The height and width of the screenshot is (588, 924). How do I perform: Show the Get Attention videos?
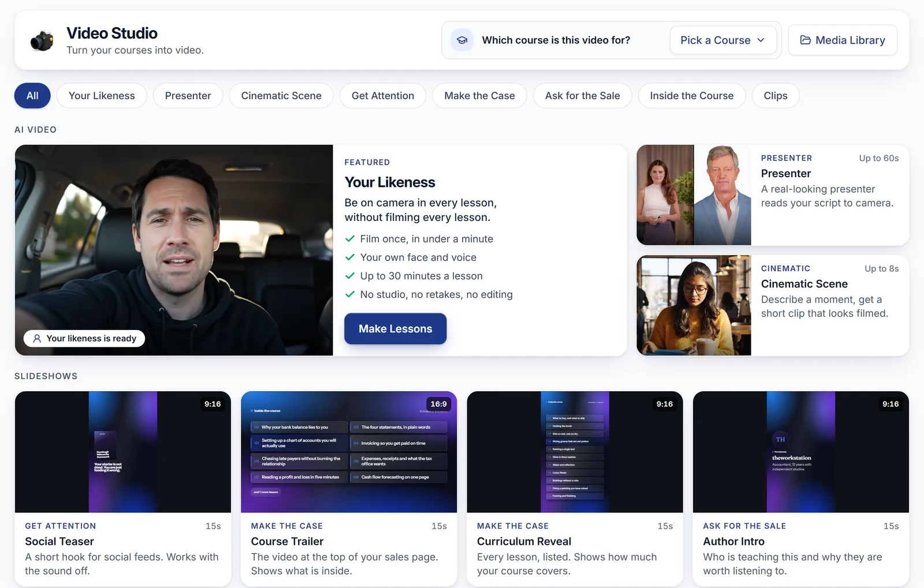coord(383,96)
